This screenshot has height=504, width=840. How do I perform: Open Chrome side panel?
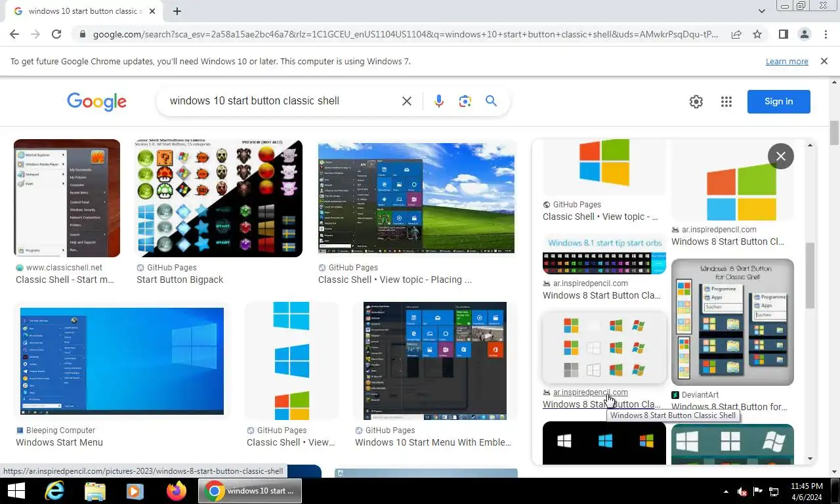[x=783, y=34]
